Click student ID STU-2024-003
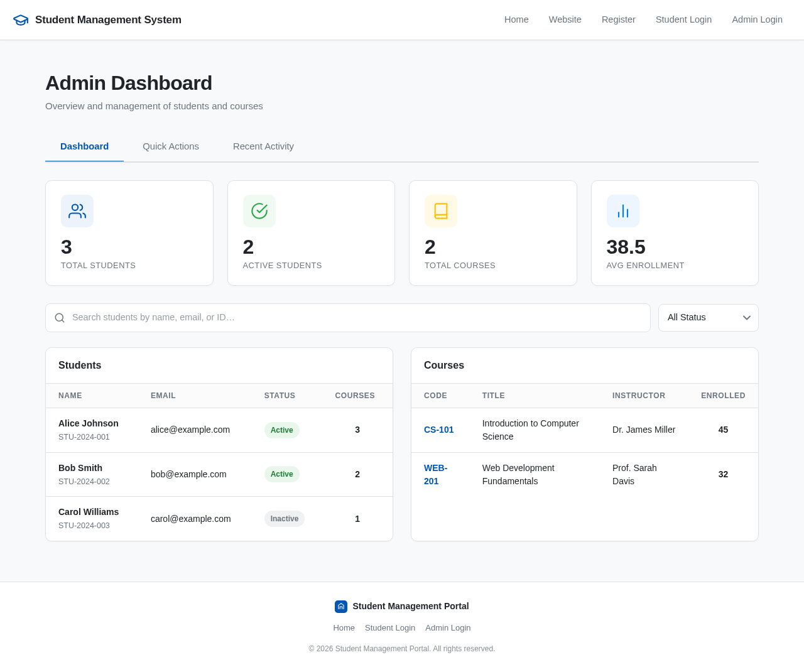This screenshot has width=804, height=672. pyautogui.click(x=84, y=526)
